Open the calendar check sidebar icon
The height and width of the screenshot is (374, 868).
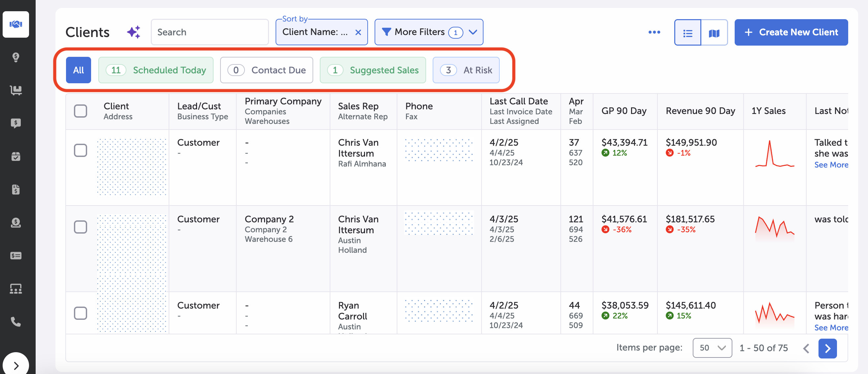point(16,157)
